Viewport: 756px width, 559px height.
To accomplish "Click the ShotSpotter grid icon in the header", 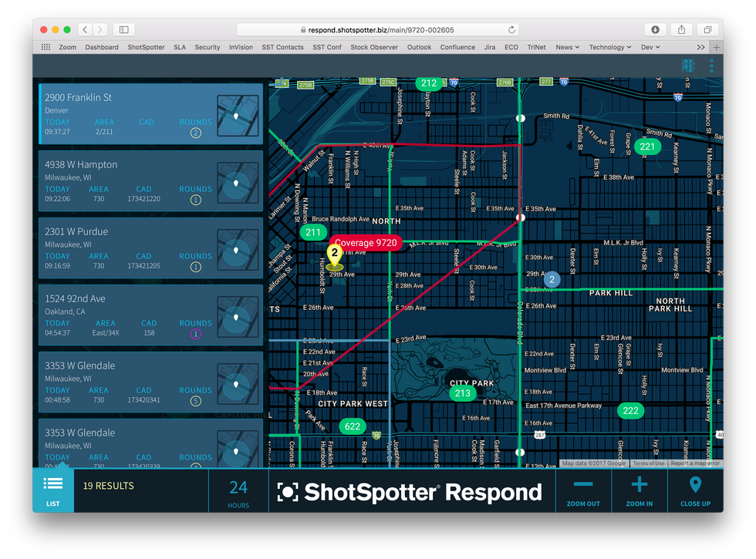I will [688, 66].
